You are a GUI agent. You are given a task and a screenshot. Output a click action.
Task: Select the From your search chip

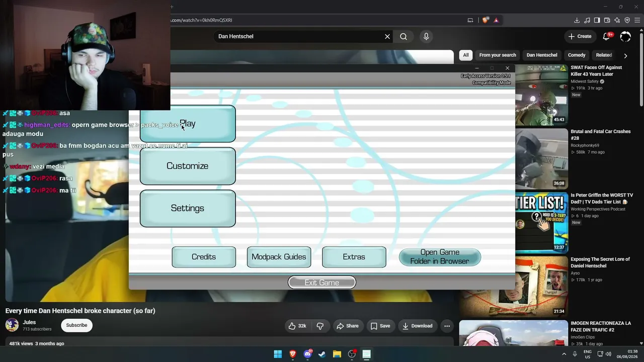498,55
